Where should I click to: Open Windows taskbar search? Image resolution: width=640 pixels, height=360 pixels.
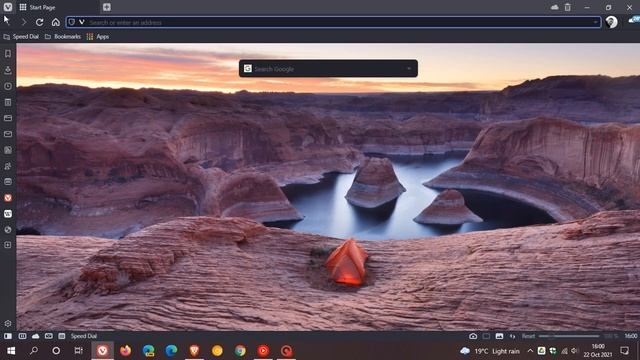click(34, 351)
